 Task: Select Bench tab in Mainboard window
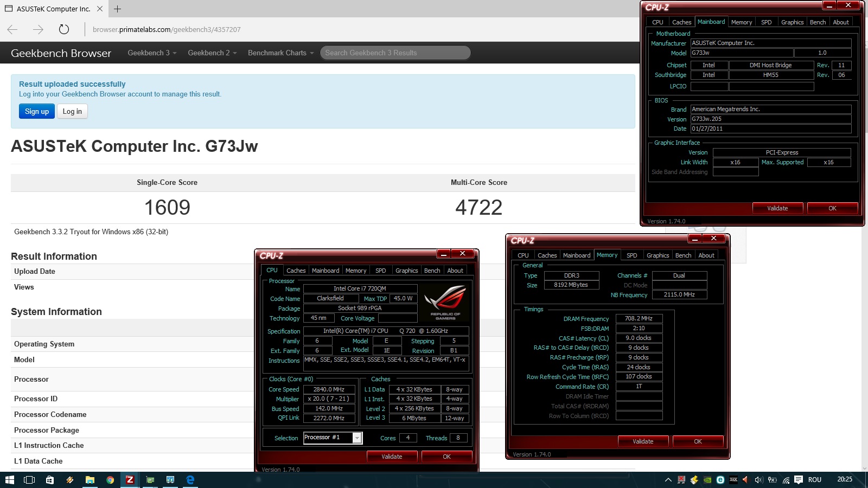pos(818,22)
